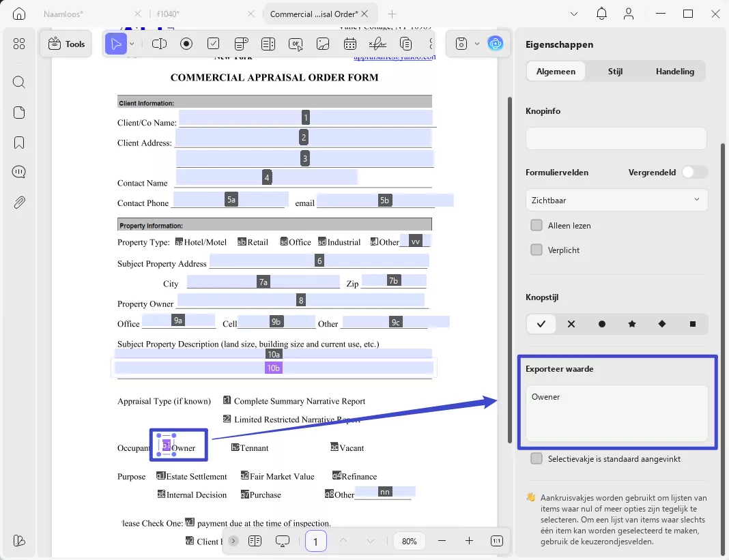This screenshot has width=729, height=560.
Task: Check Selectievakje is standaard aangevinkt
Action: click(537, 458)
